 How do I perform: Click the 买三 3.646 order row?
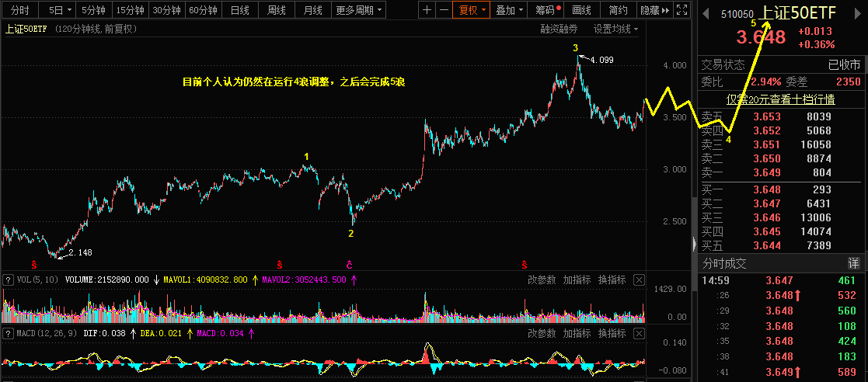782,217
